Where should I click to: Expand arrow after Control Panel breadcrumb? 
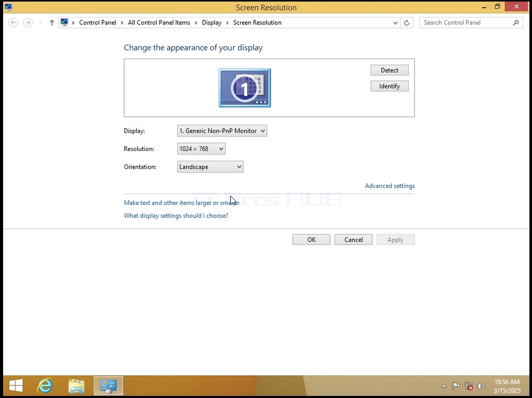click(x=122, y=23)
